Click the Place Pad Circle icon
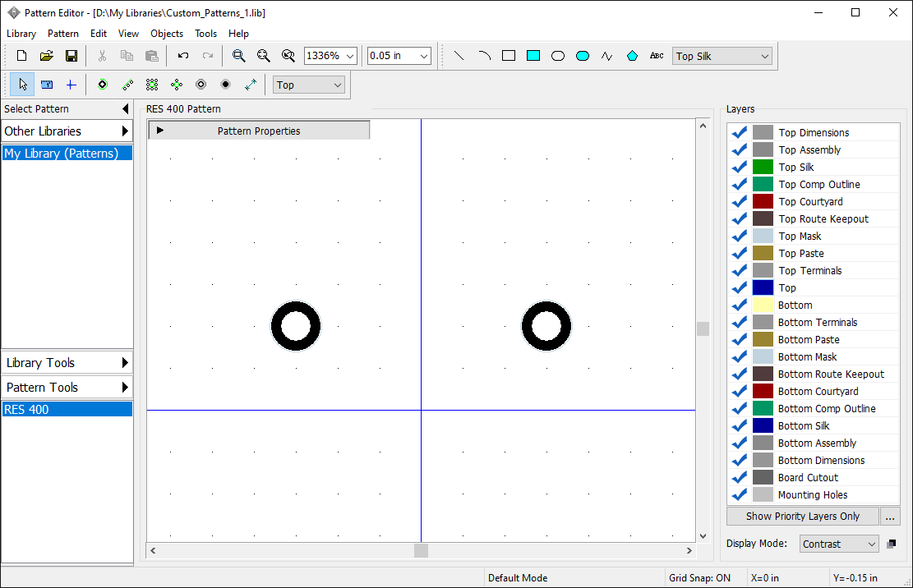The image size is (913, 588). (x=177, y=85)
